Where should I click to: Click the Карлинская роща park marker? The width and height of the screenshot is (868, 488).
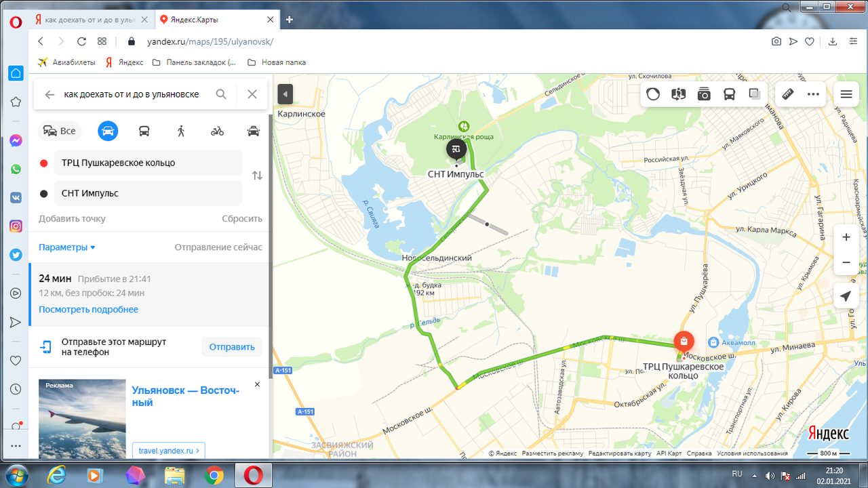[464, 126]
